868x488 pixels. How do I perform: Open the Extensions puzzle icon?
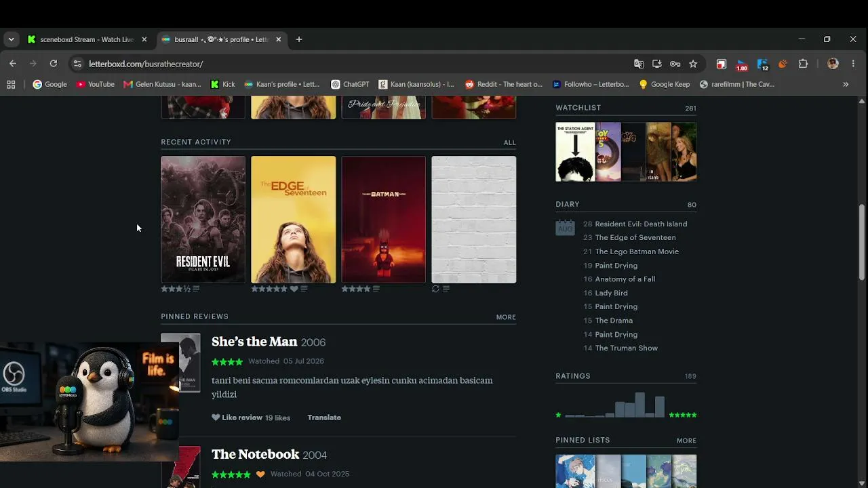click(x=803, y=64)
